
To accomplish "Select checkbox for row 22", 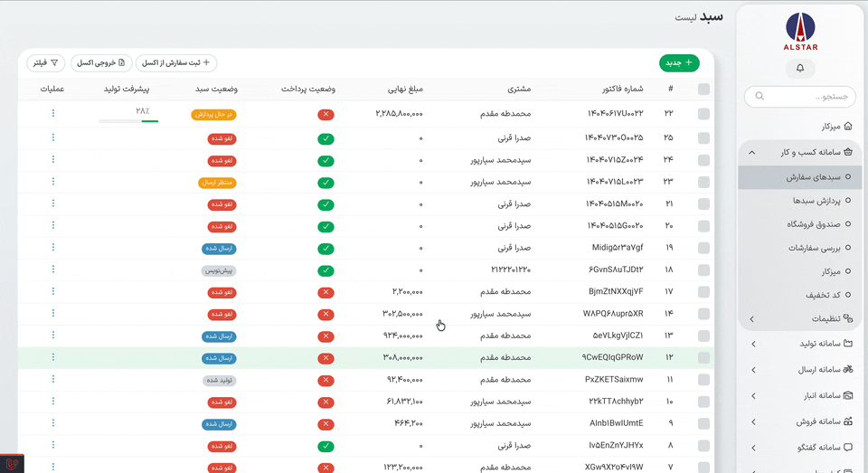I will pyautogui.click(x=703, y=114).
